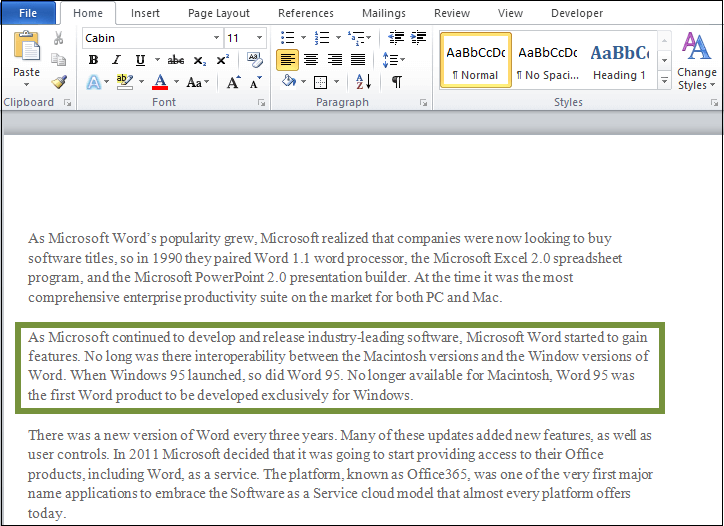Sort text A to Z
Viewport: 724px width, 526px height.
[364, 82]
